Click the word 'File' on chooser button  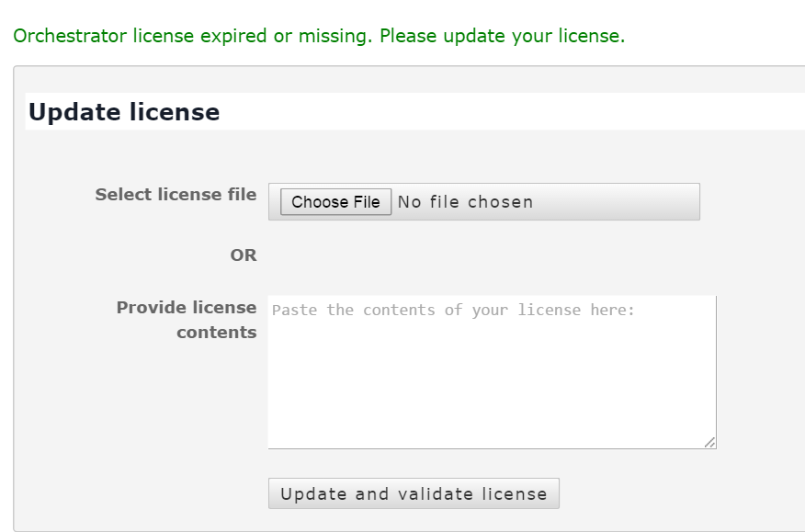pos(364,202)
